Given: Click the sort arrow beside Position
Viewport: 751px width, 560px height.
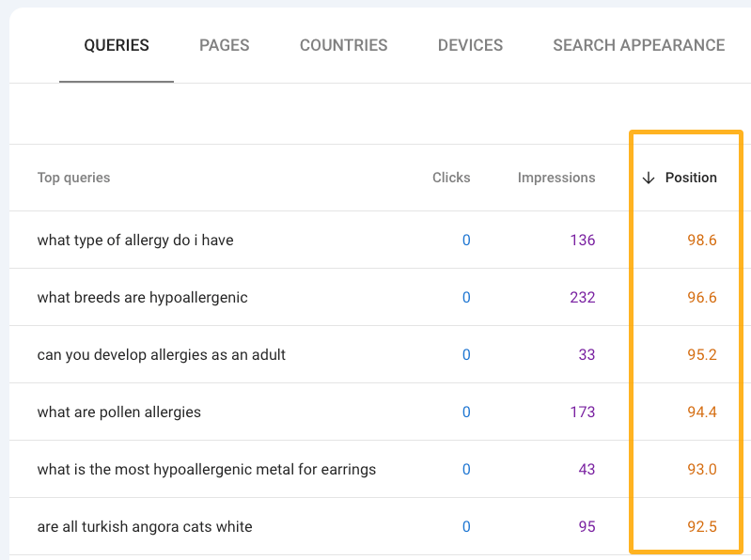Looking at the screenshot, I should tap(649, 178).
